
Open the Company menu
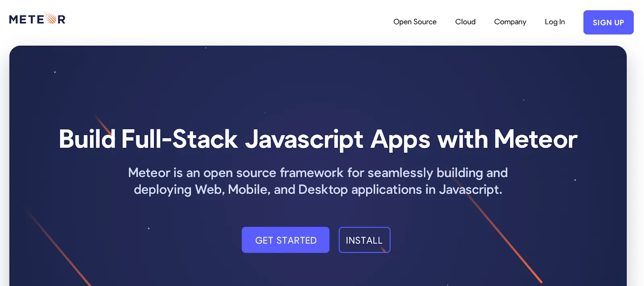[510, 22]
